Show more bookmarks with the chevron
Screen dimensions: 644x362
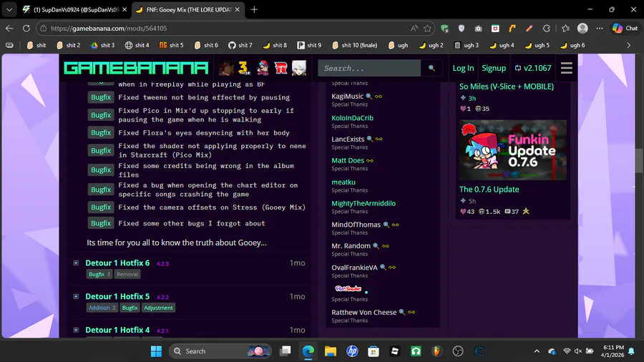pos(628,45)
